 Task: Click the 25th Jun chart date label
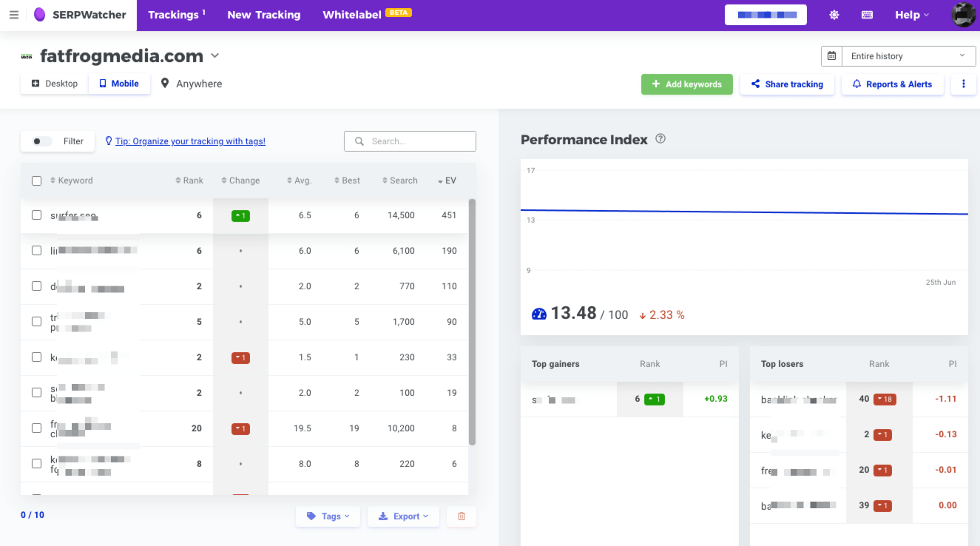coord(941,283)
